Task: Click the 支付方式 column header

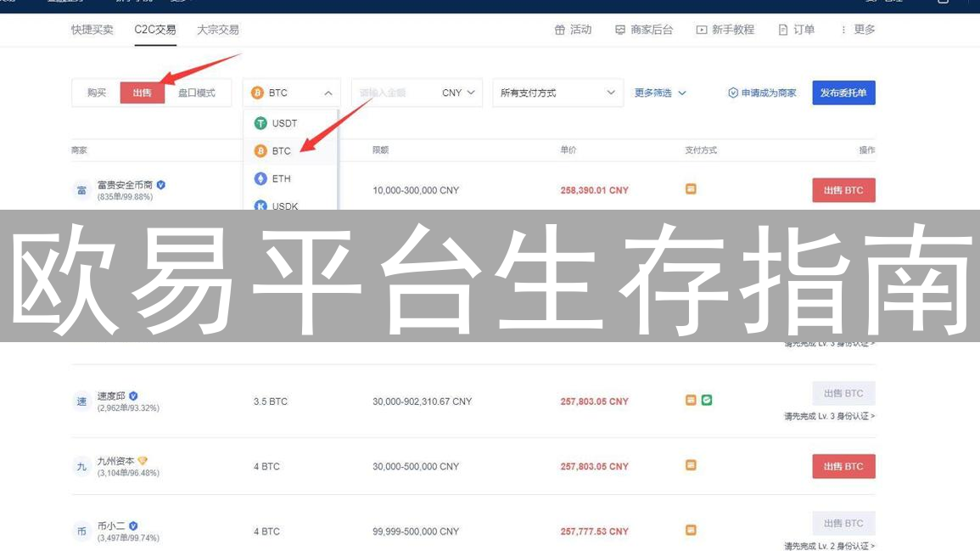Action: point(701,150)
